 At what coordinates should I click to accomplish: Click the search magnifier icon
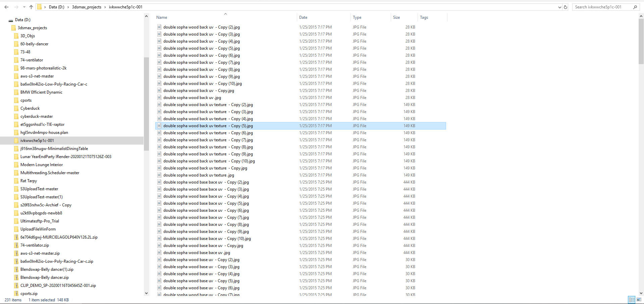coord(635,7)
